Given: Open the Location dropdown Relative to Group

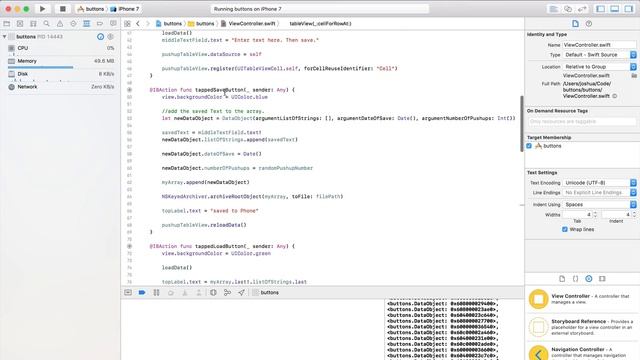Looking at the screenshot, I should click(x=599, y=67).
